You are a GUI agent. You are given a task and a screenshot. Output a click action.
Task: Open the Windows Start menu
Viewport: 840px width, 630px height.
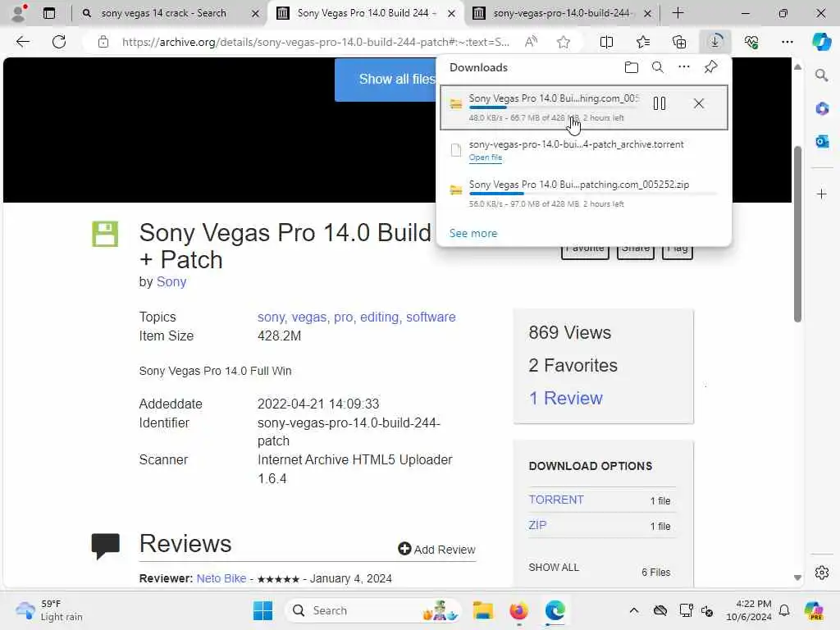pos(262,610)
